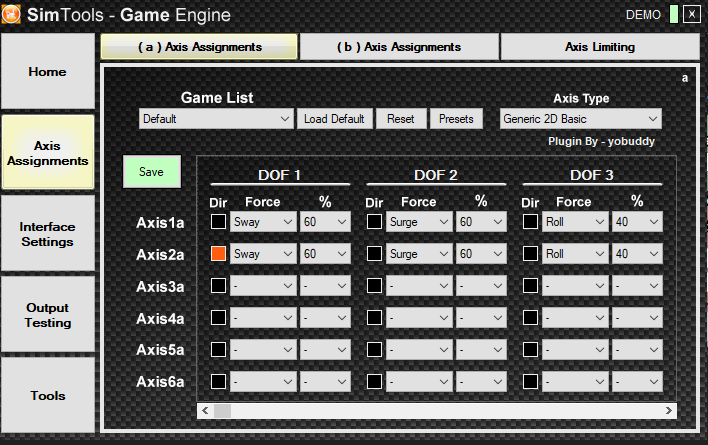Open Axis3a DOF 1 force dropdown

coord(263,286)
